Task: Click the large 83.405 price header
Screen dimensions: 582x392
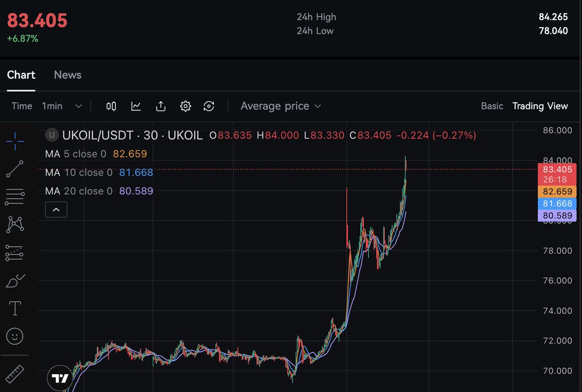Action: click(37, 21)
